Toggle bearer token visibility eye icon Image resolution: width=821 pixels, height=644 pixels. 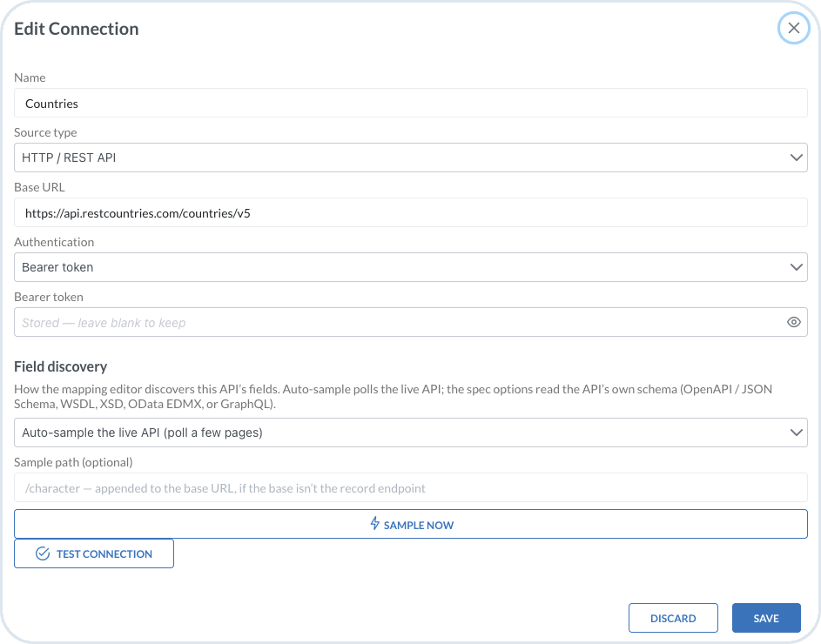click(794, 323)
